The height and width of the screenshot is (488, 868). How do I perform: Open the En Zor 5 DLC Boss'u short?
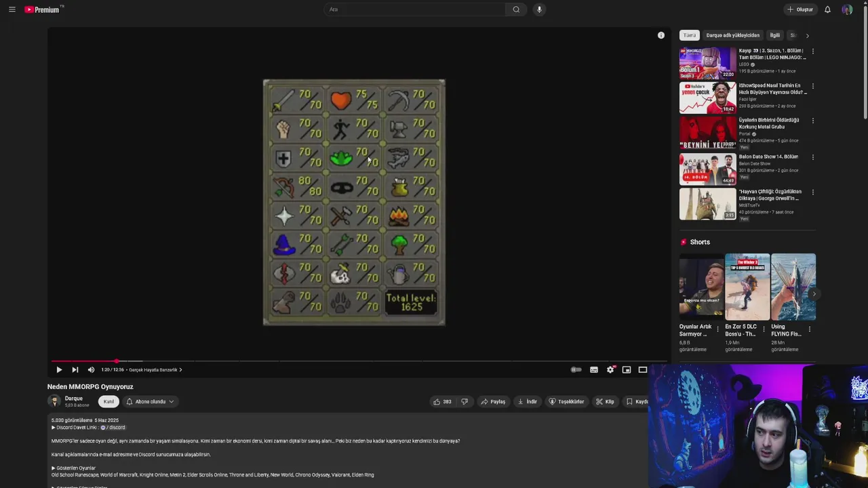(747, 287)
